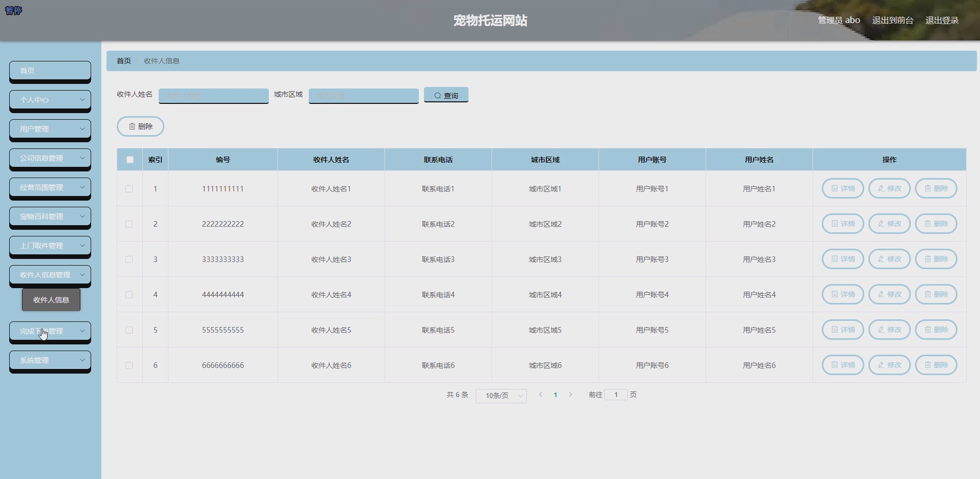Click 详情 button for row 1111111111
This screenshot has height=479, width=980.
point(843,188)
